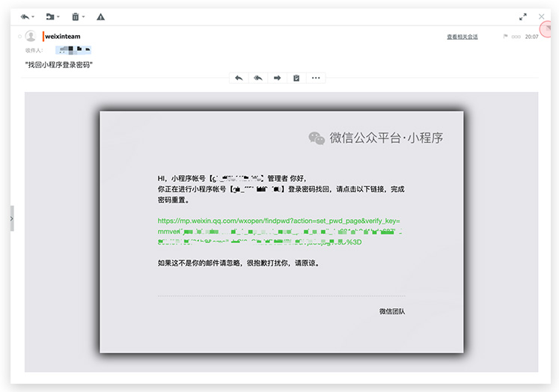Viewport: 559px width, 392px height.
Task: Click reply-all button above message body
Action: coord(258,78)
